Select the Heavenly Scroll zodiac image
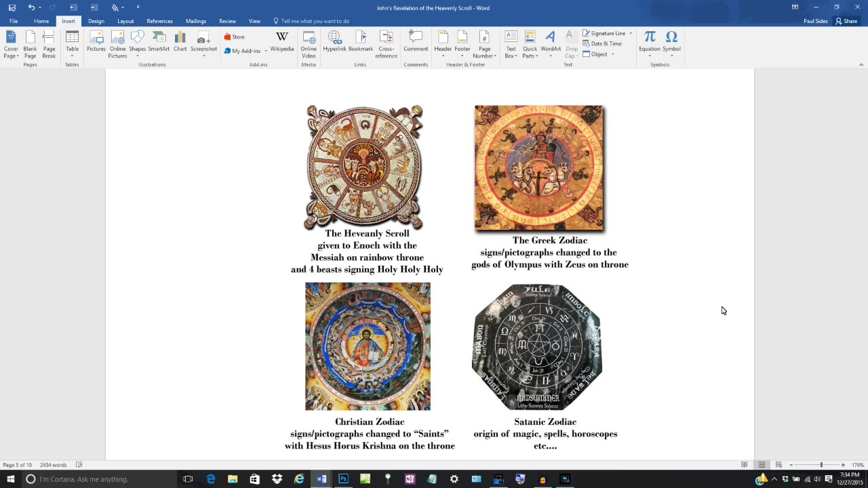This screenshot has width=868, height=488. pos(365,167)
